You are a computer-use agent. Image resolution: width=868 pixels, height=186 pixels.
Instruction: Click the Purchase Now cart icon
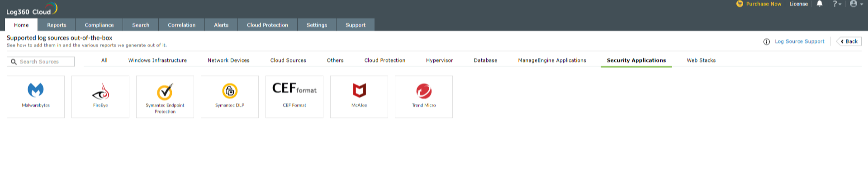[x=740, y=4]
